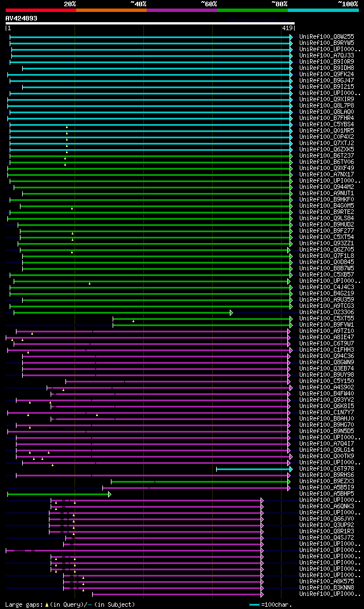Select the UniRef100_A9NUT1 label

(326, 193)
